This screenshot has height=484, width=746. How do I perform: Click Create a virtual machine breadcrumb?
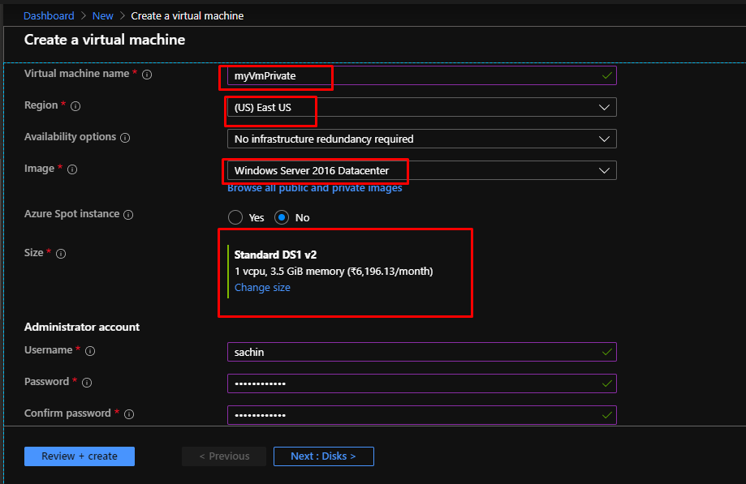point(187,16)
